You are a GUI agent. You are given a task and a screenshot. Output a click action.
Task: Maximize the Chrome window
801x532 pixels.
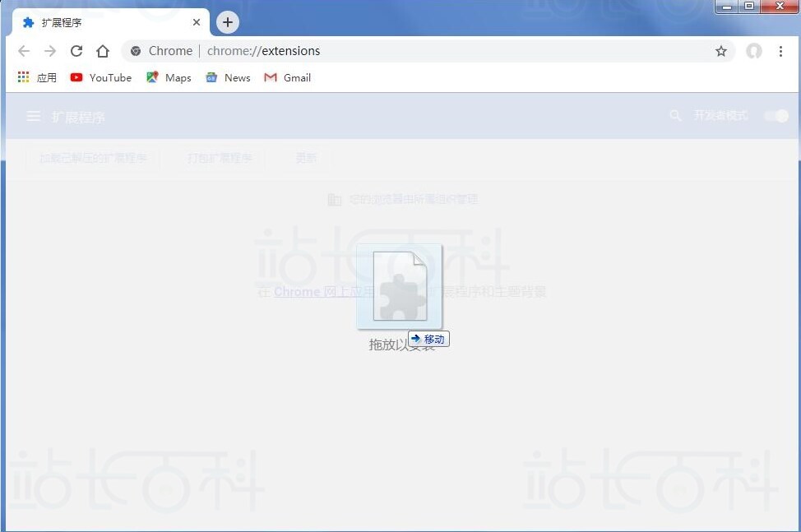749,7
